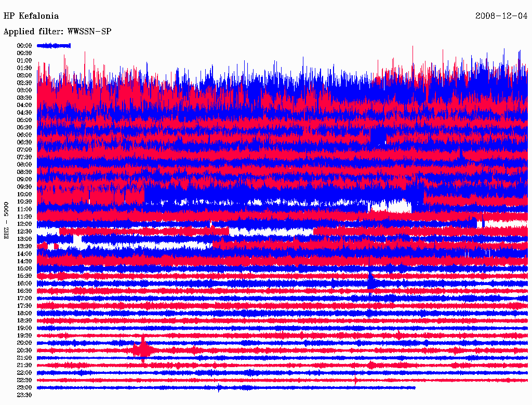Click the small blue event on the 23:00 trace

pyautogui.click(x=219, y=388)
